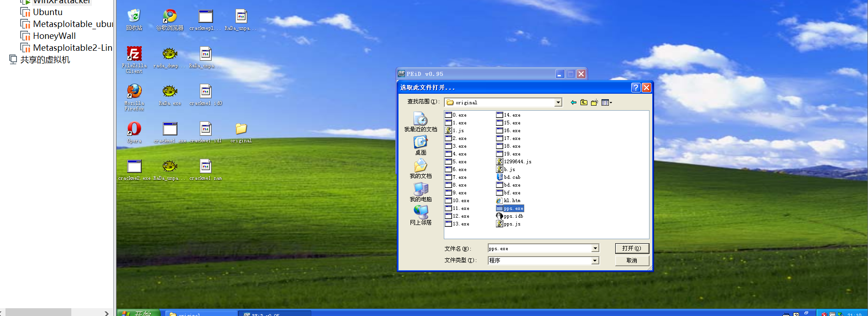Screen dimensions: 868x316
Task: Click the 取消 button
Action: 632,260
